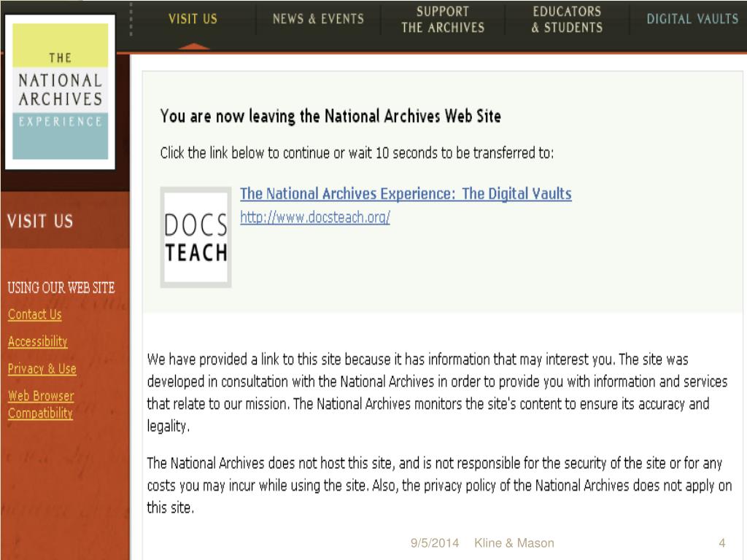Image resolution: width=747 pixels, height=560 pixels.
Task: Follow The National Archives Experience: The Digital Vaults link
Action: [406, 194]
